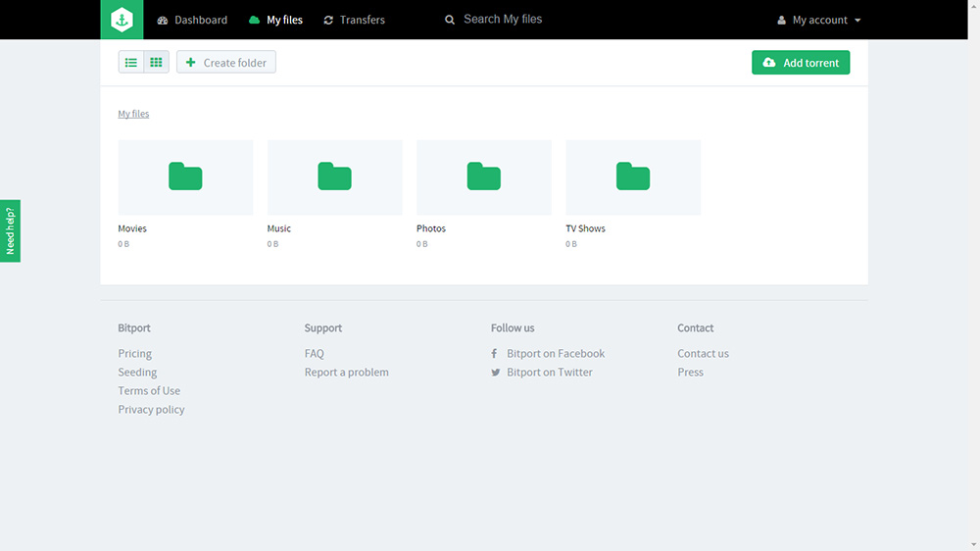The width and height of the screenshot is (980, 551).
Task: Open the Privacy policy link
Action: coord(151,410)
